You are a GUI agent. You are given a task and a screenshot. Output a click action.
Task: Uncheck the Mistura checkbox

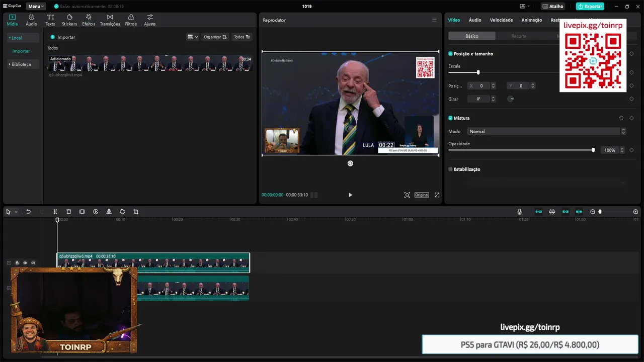[450, 118]
